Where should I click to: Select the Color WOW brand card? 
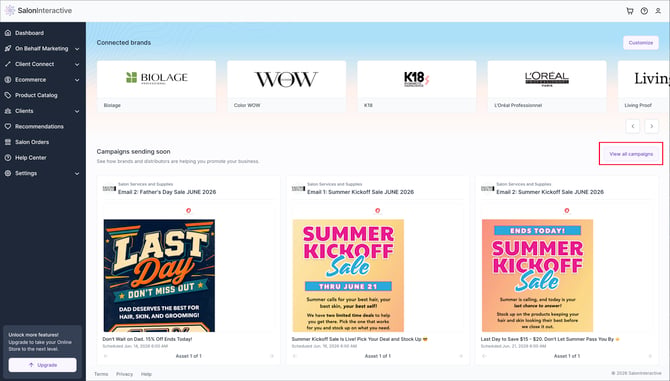(x=286, y=86)
